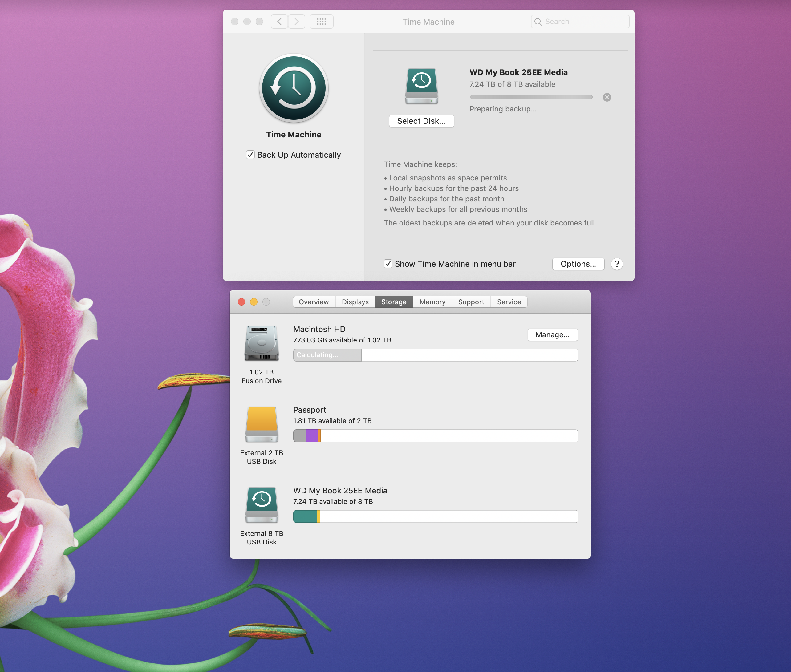The image size is (791, 672).
Task: Go back using the left chevron button
Action: [279, 22]
